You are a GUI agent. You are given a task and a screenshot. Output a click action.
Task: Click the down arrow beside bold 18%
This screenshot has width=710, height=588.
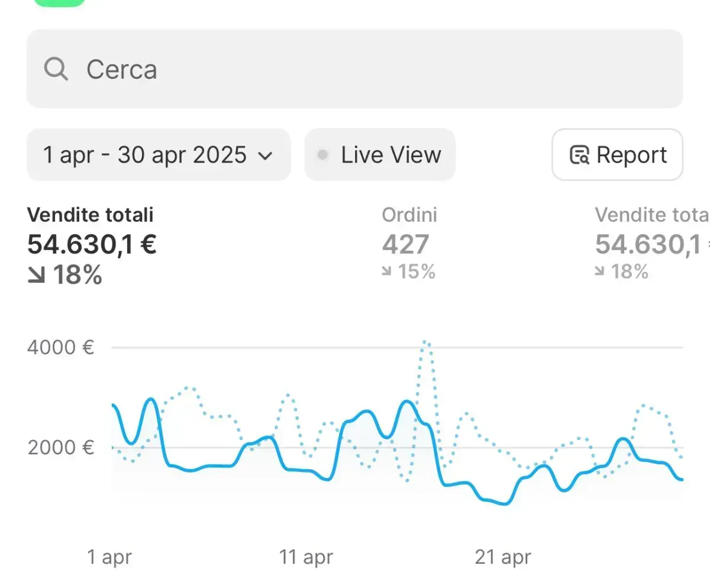point(37,275)
